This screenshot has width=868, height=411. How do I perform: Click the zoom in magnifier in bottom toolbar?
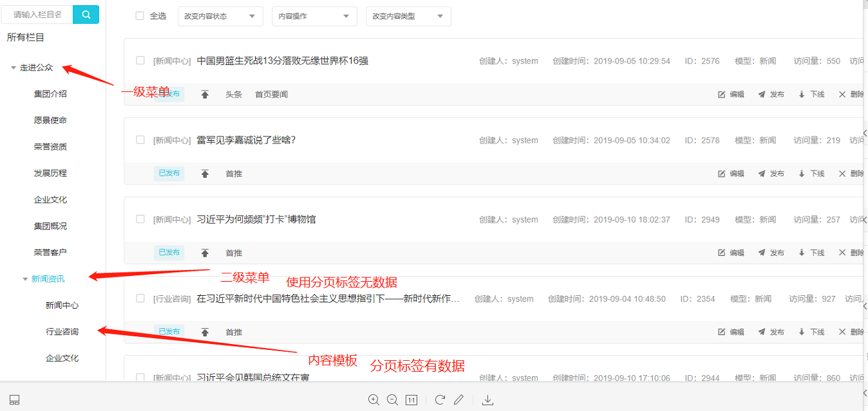[x=373, y=399]
